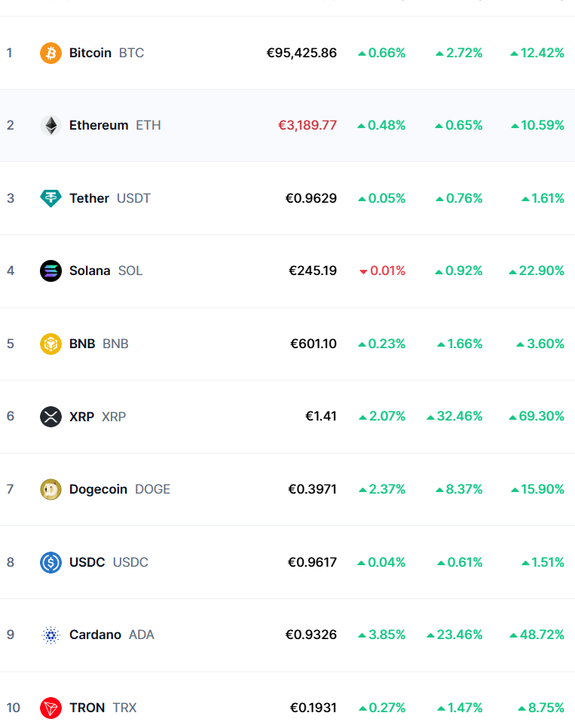The height and width of the screenshot is (728, 575).
Task: Click the Bitcoin price €95,425.86
Action: click(301, 53)
